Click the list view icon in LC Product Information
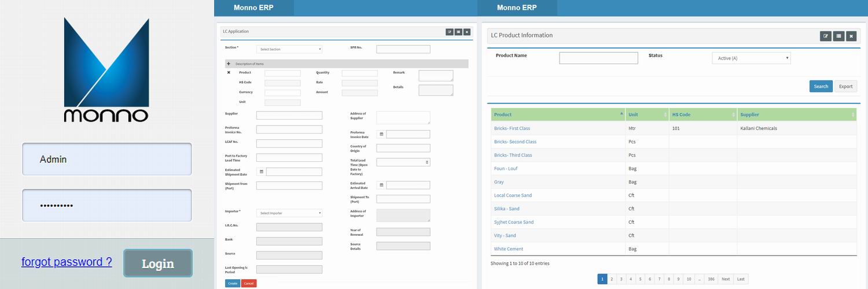Image resolution: width=868 pixels, height=289 pixels. click(x=838, y=36)
